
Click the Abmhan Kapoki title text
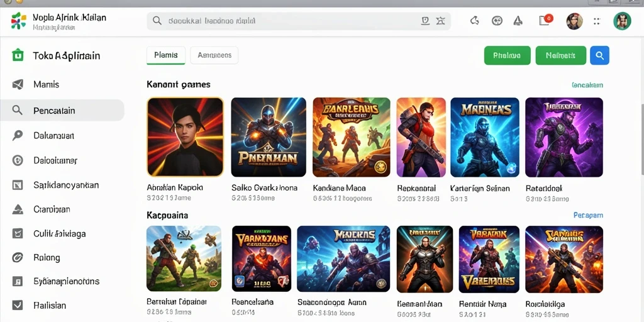pyautogui.click(x=175, y=187)
